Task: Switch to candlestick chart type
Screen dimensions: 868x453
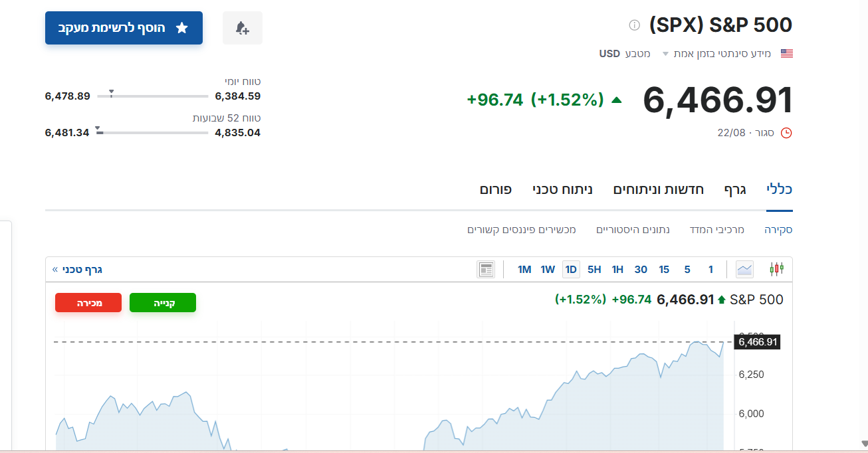Action: [776, 269]
